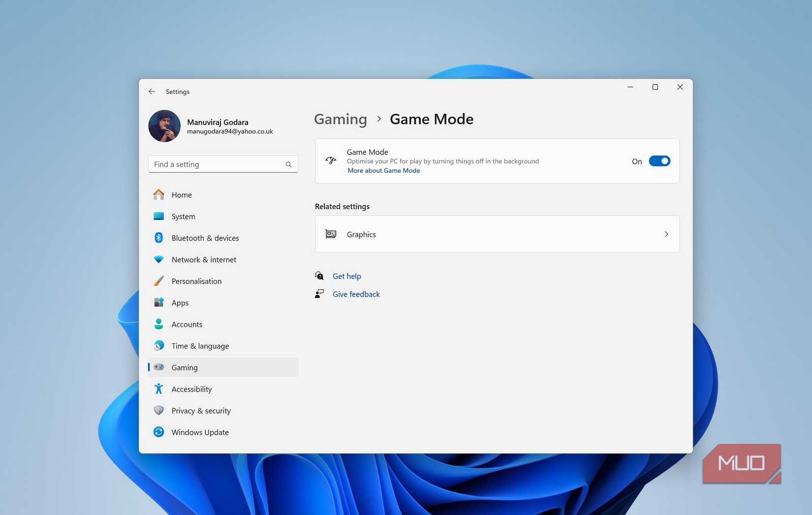Click the Bluetooth icon in sidebar

(x=158, y=238)
